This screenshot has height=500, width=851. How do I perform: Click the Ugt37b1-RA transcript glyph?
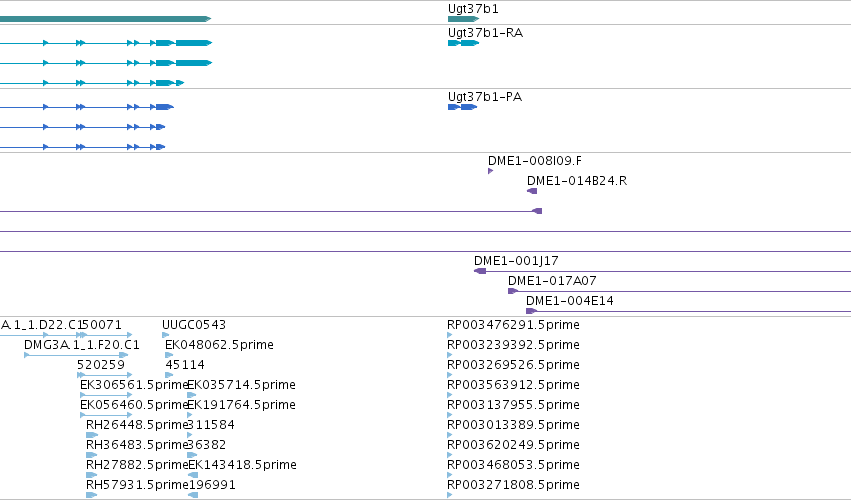[463, 43]
